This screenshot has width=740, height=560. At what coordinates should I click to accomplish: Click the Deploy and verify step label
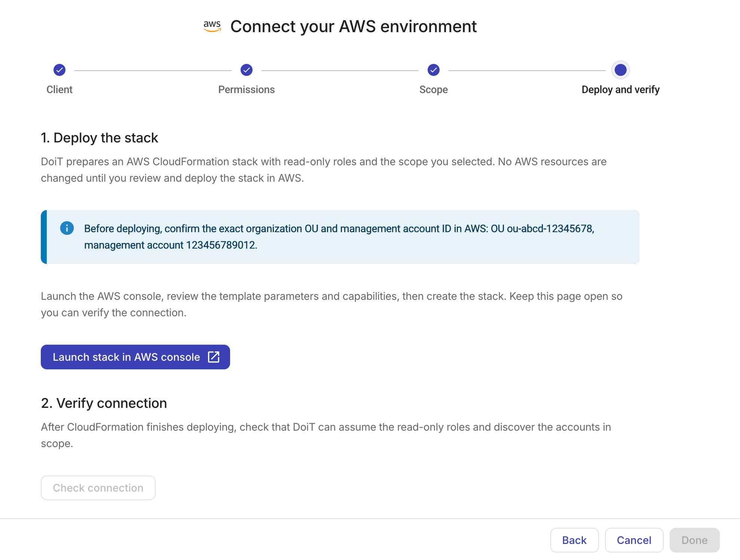pos(621,90)
